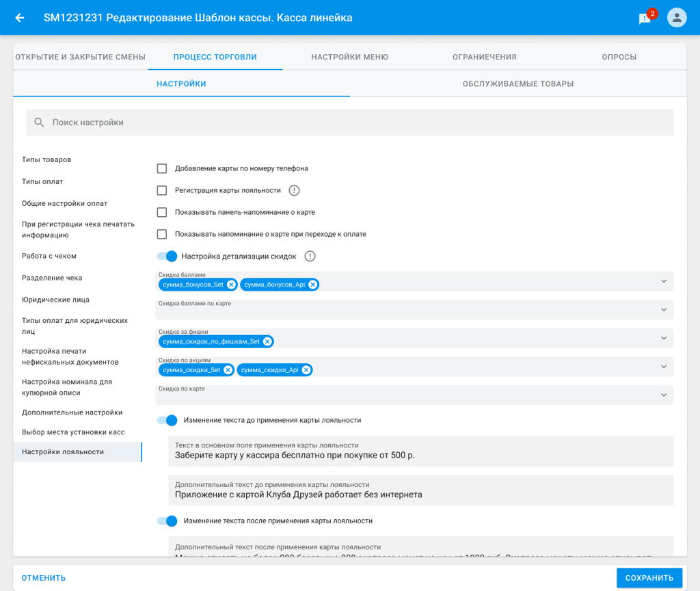Open the Скидка за фишки dropdown arrow
This screenshot has height=591, width=700.
(664, 338)
